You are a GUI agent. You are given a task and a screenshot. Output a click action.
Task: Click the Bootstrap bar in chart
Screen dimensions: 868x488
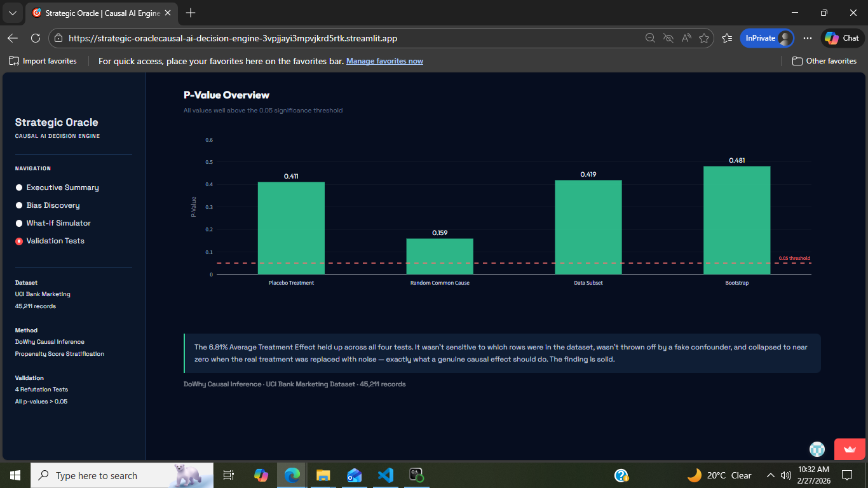pyautogui.click(x=737, y=220)
